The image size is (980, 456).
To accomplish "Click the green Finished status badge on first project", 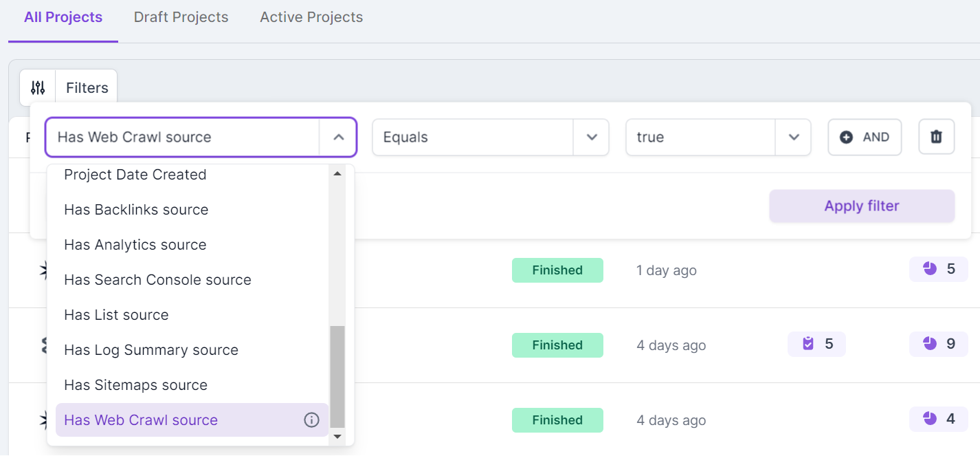I will (x=557, y=270).
